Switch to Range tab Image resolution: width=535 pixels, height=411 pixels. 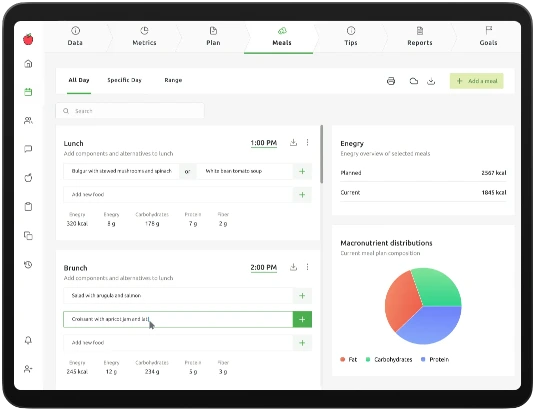pos(173,80)
